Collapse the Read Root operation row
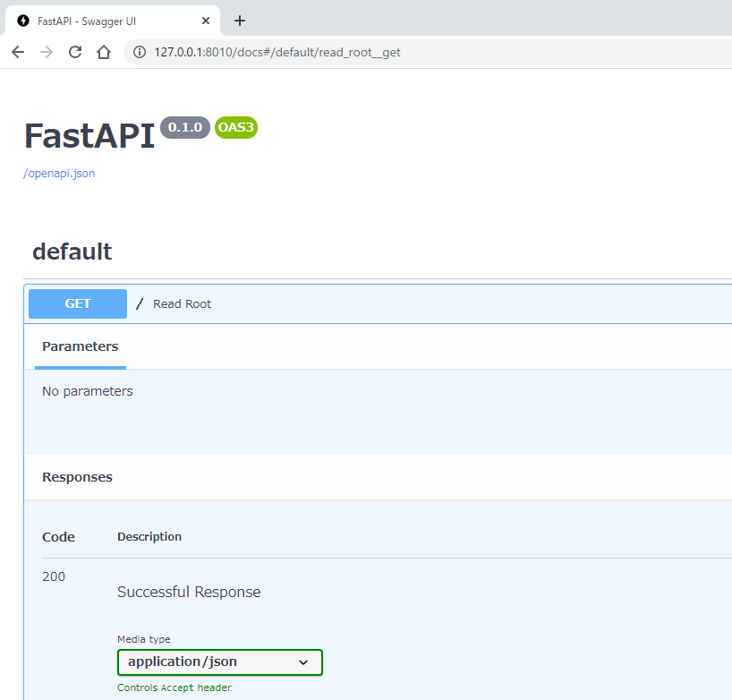The image size is (732, 700). pyautogui.click(x=378, y=303)
